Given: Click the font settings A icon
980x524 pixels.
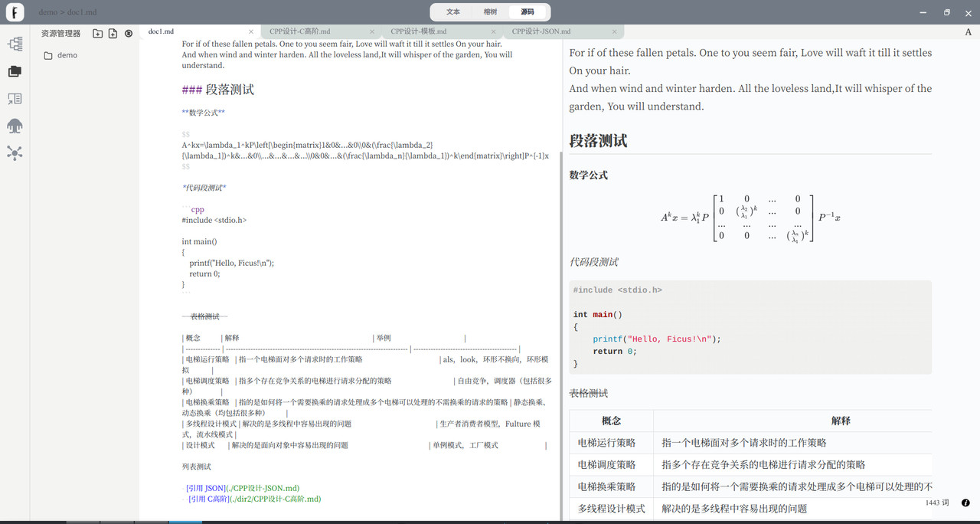Looking at the screenshot, I should pos(969,32).
